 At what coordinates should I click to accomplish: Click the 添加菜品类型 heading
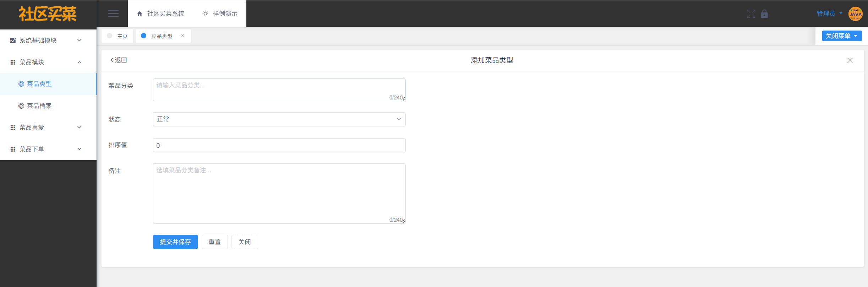pos(492,60)
